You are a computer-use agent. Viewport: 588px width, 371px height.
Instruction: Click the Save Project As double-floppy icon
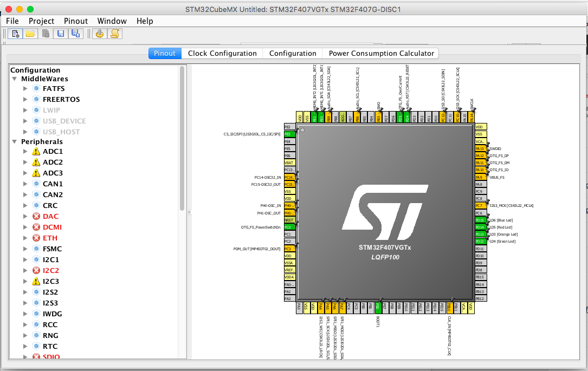pyautogui.click(x=75, y=34)
